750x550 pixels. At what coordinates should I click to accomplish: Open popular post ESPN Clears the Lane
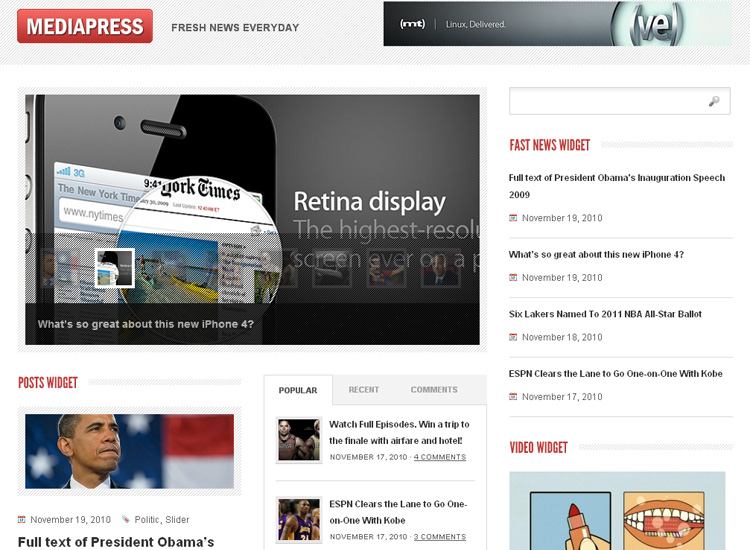click(x=398, y=512)
